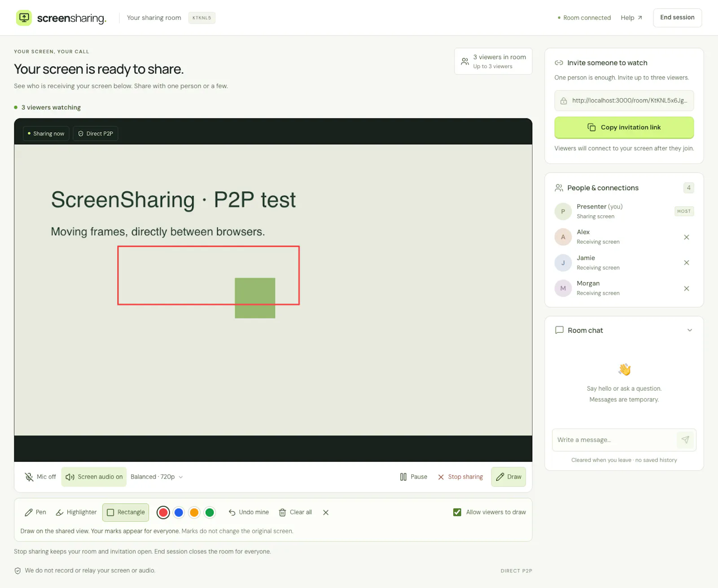Image resolution: width=718 pixels, height=588 pixels.
Task: Click the screensharing logo icon
Action: (x=24, y=18)
